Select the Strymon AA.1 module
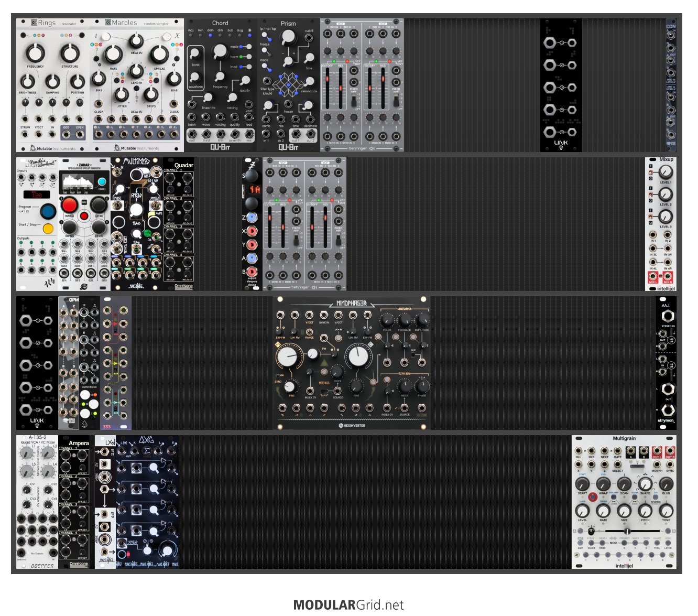Screen dimensions: 698x616 point(666,363)
